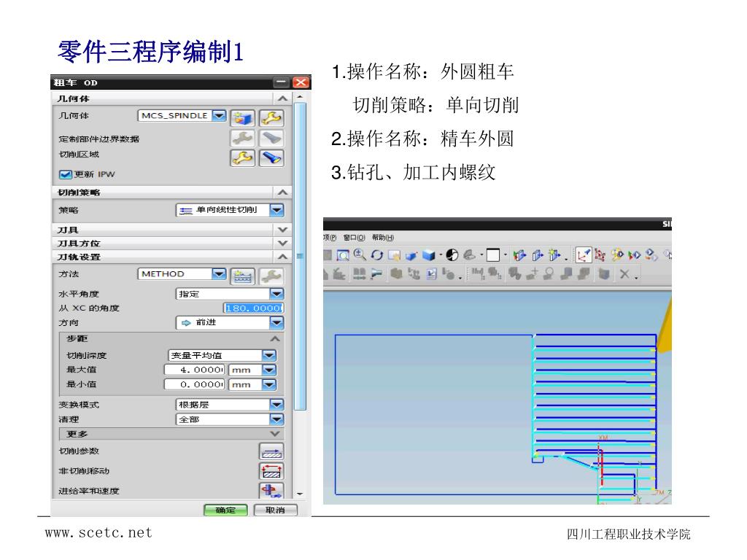The width and height of the screenshot is (747, 560).
Task: Click the funnel-shaped icon in lower toolbar
Action: (x=376, y=274)
